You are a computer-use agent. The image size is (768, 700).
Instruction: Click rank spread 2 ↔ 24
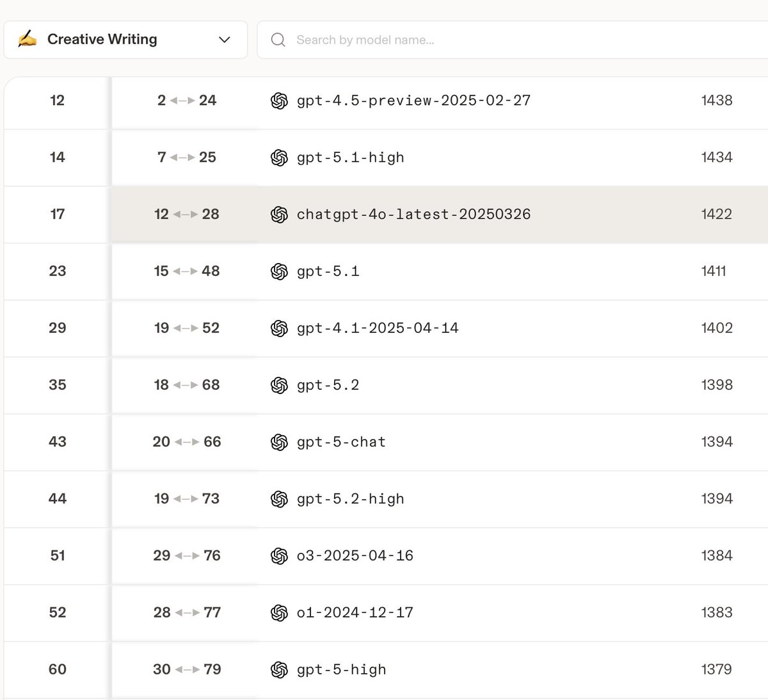pos(187,100)
